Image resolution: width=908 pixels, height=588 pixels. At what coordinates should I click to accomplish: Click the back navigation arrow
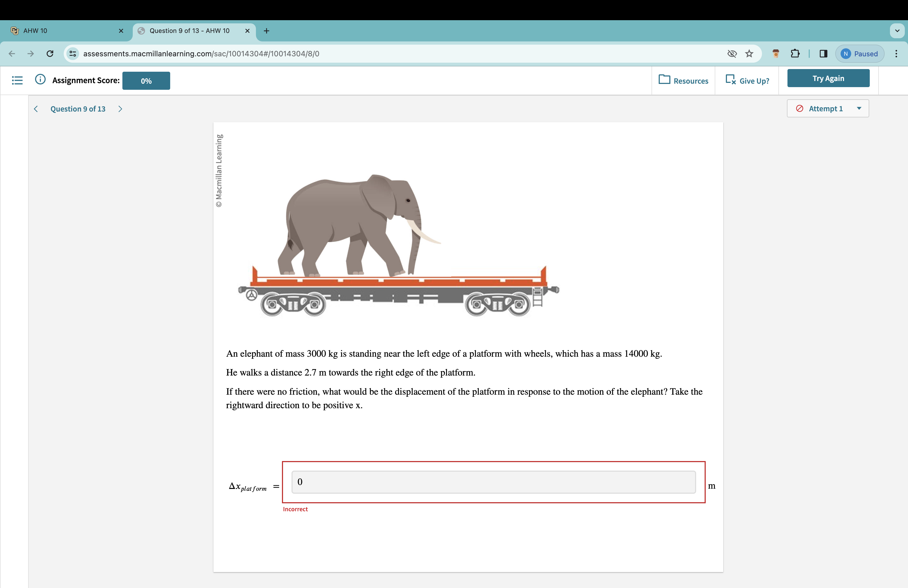(12, 54)
